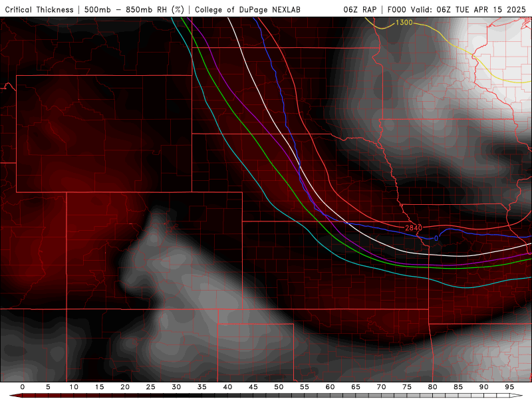Click the red '2840' contour label
The image size is (532, 399).
(414, 227)
